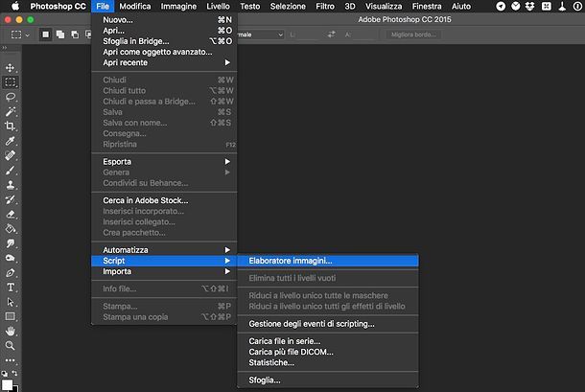The width and height of the screenshot is (585, 392).
Task: Select the Brush tool
Action: click(x=11, y=170)
